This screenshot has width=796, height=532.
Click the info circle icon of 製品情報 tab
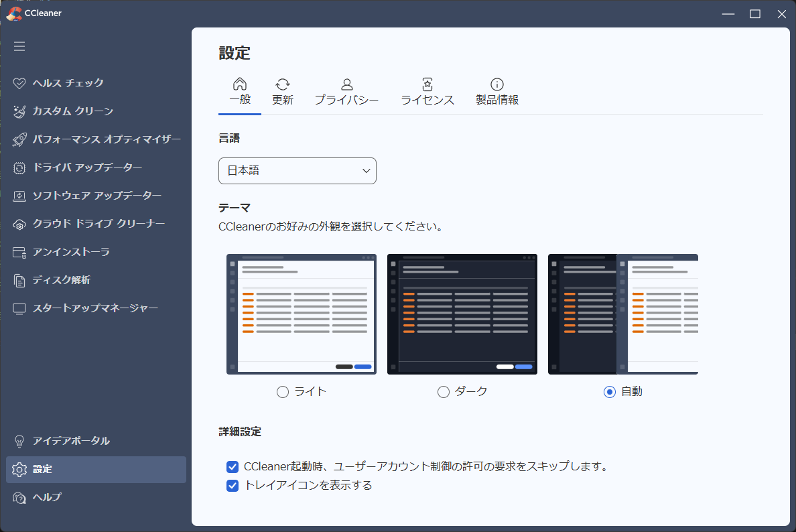pyautogui.click(x=497, y=84)
